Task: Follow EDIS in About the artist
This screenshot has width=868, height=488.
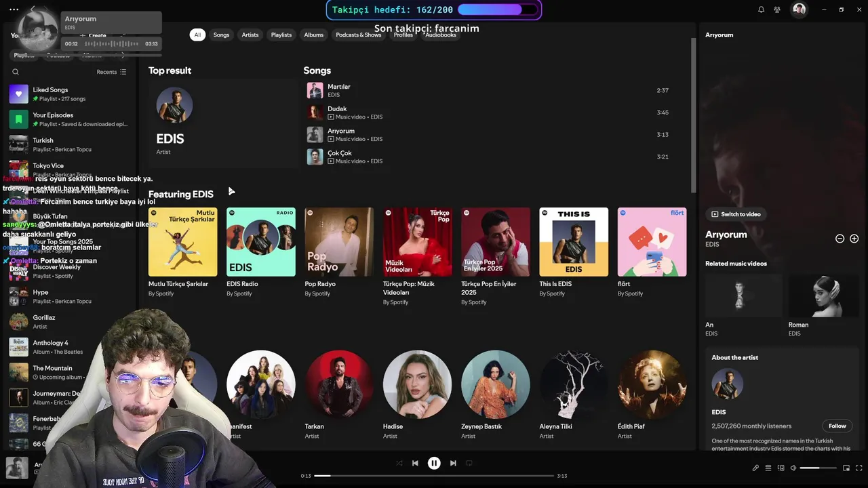Action: (x=837, y=426)
